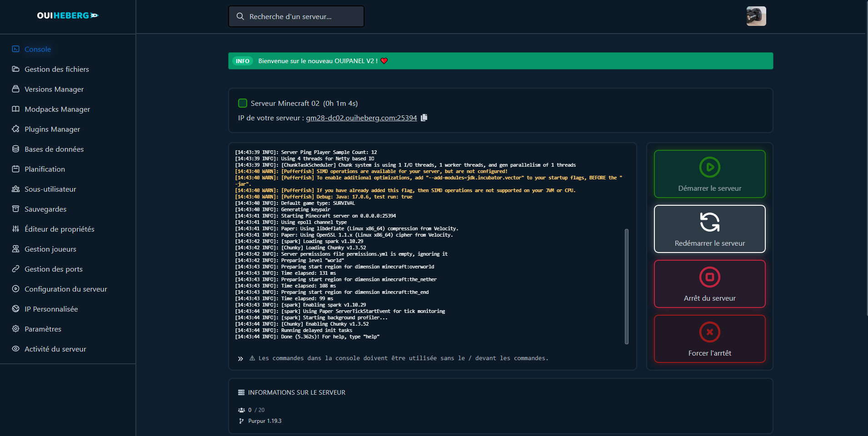Open Gestion des ports menu item
The image size is (868, 436).
pos(54,269)
